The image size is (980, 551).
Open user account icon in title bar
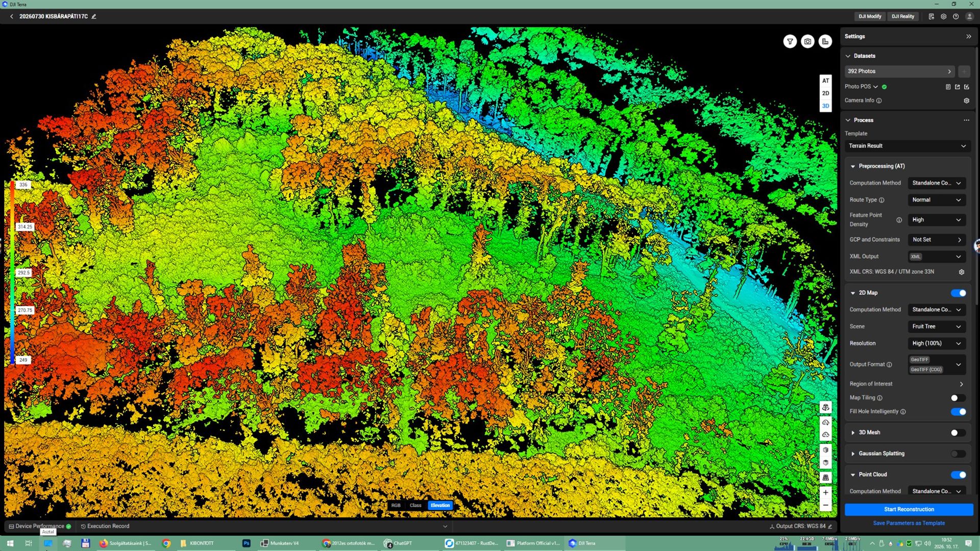tap(969, 16)
